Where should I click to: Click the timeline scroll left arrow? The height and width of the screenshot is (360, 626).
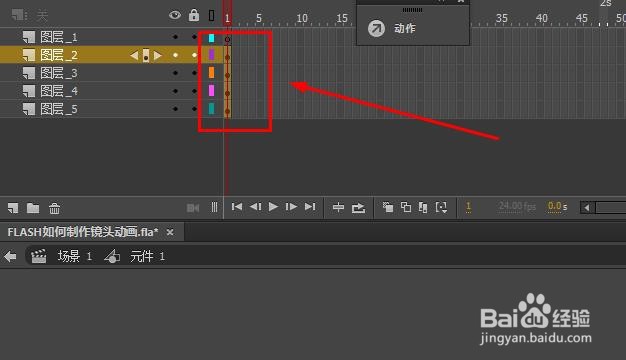point(587,208)
